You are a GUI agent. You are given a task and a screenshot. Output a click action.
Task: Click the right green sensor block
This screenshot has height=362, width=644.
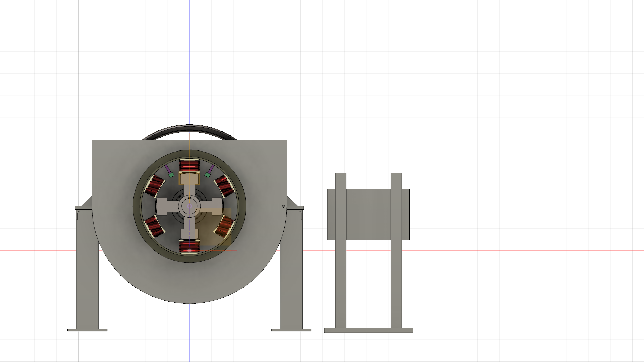coord(208,175)
